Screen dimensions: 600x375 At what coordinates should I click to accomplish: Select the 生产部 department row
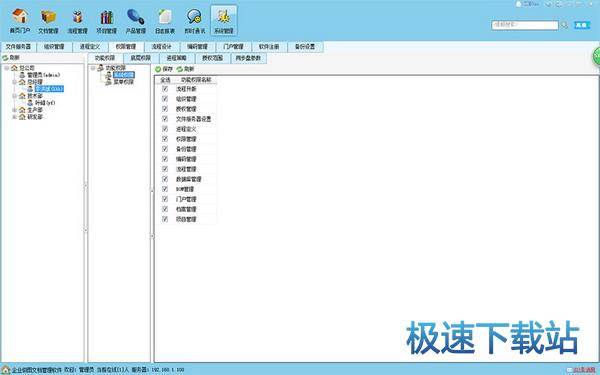(35, 110)
